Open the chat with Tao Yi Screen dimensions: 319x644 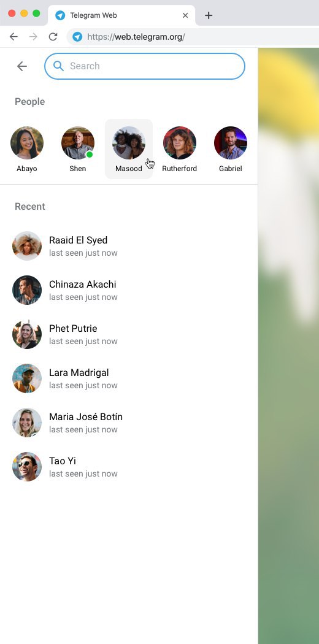[x=129, y=467]
